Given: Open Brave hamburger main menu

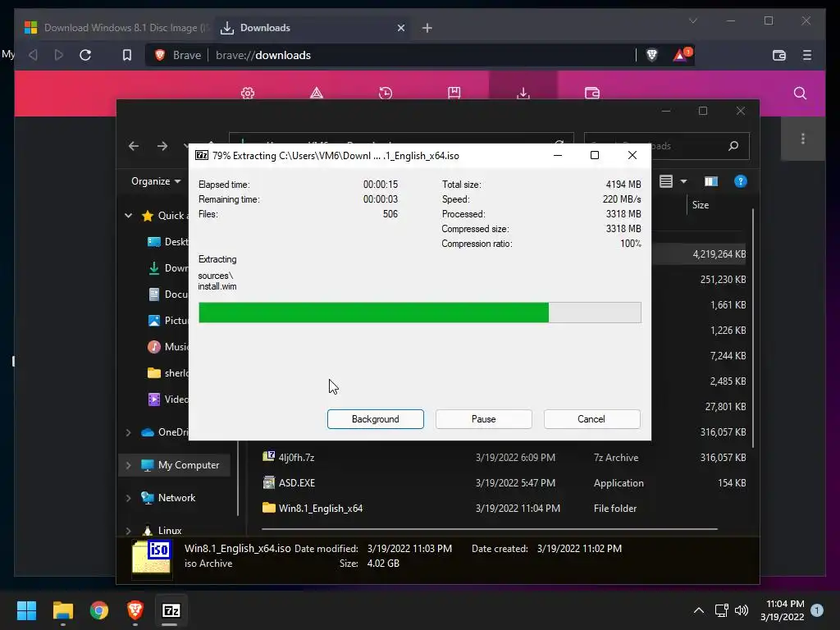Looking at the screenshot, I should click(807, 55).
